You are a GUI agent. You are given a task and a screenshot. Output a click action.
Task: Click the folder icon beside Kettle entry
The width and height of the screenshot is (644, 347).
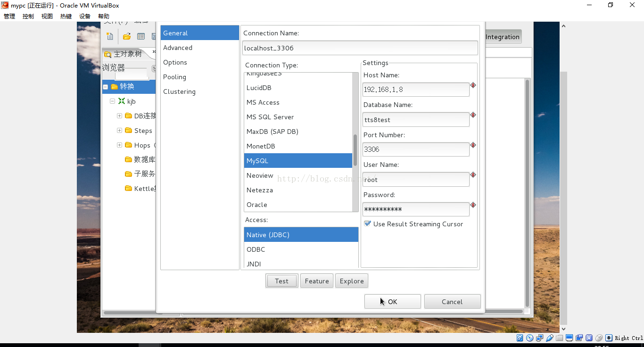[x=128, y=188]
